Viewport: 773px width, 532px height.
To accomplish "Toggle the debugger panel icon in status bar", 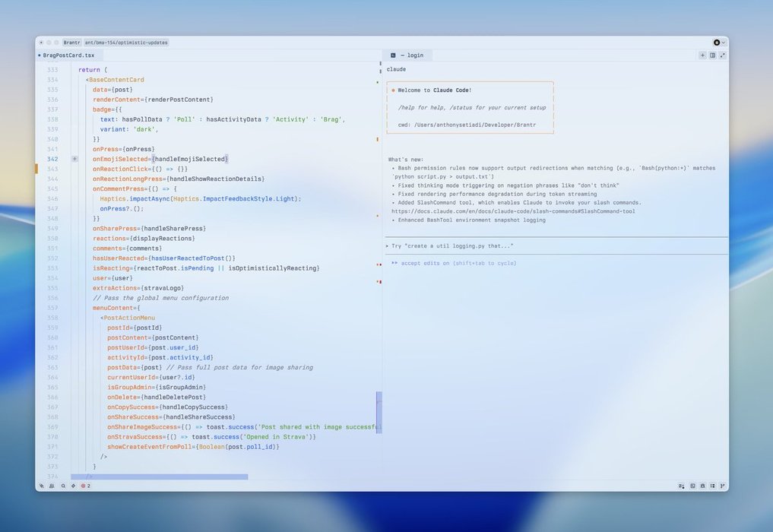I will (x=702, y=486).
